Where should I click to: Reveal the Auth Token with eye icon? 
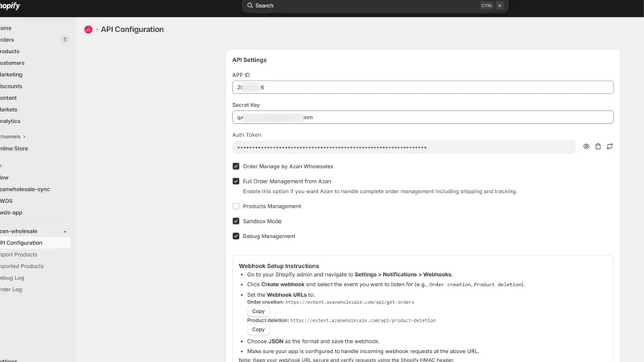(x=586, y=146)
